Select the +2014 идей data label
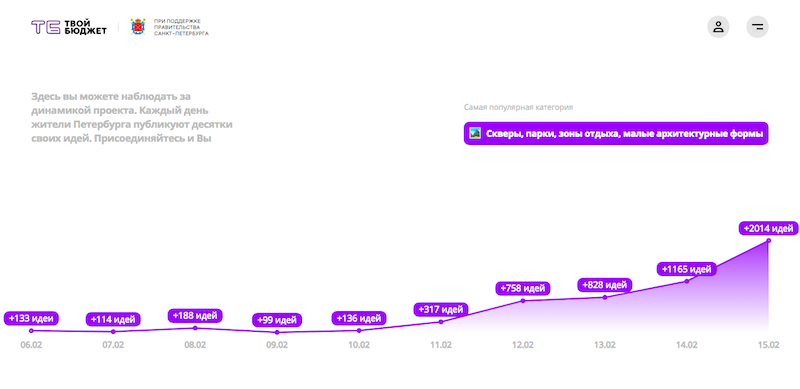The image size is (800, 389). [x=768, y=228]
